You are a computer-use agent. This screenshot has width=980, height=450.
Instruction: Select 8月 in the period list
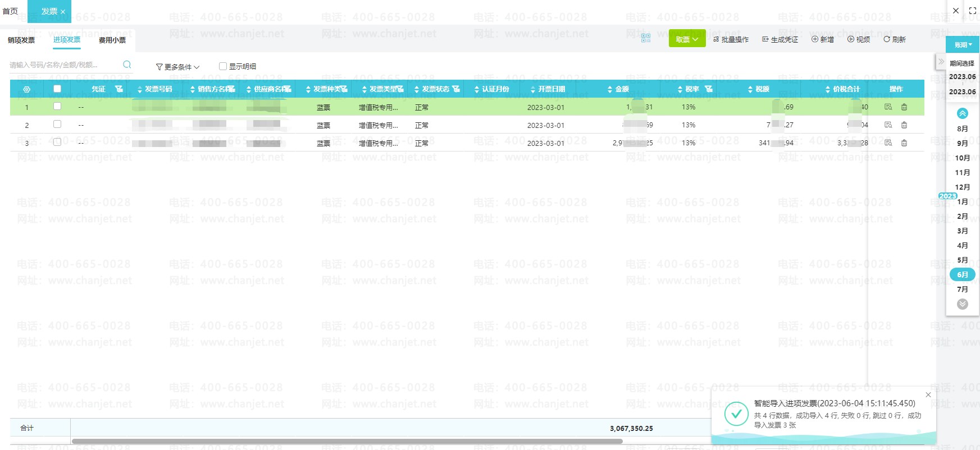pos(963,128)
